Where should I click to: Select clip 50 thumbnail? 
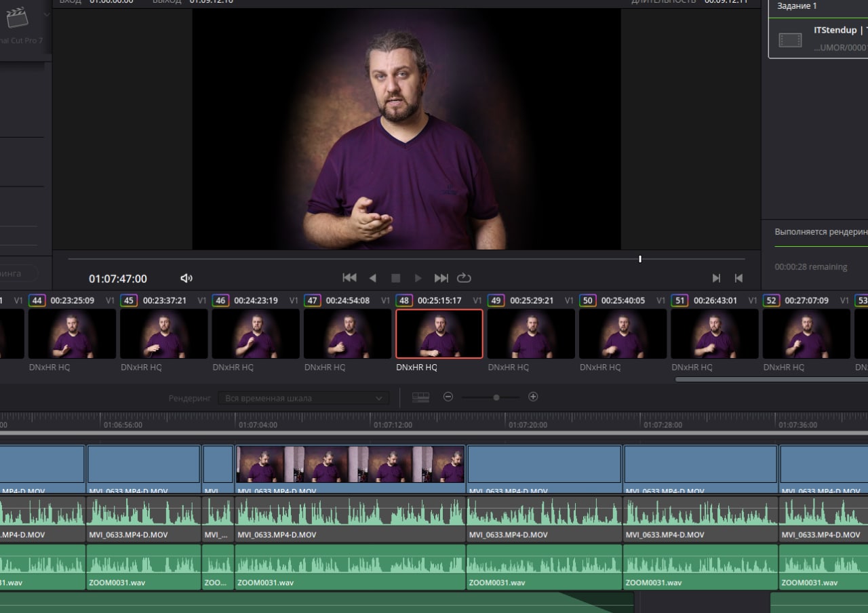tap(623, 334)
